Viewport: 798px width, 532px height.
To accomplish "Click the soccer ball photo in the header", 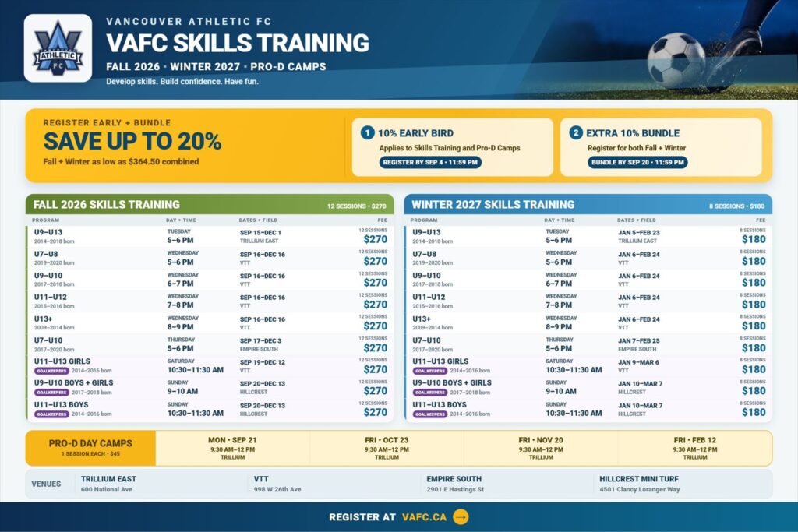I will 676,60.
